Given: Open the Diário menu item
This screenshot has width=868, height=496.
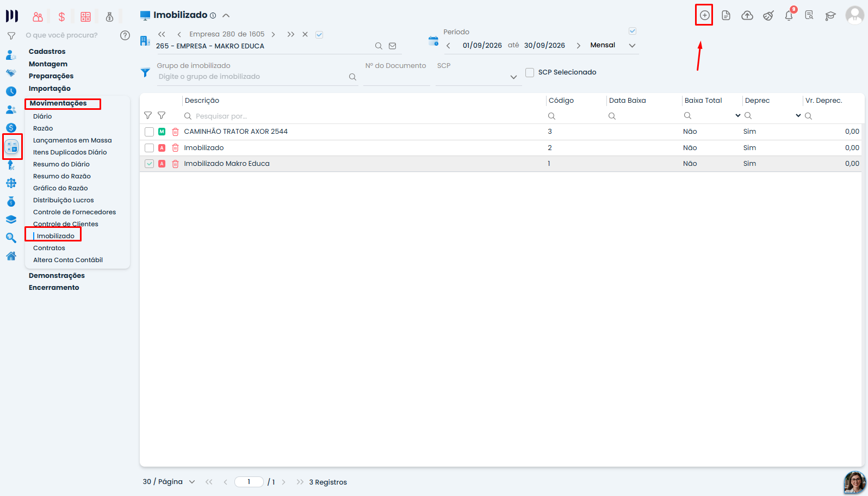Looking at the screenshot, I should coord(42,116).
